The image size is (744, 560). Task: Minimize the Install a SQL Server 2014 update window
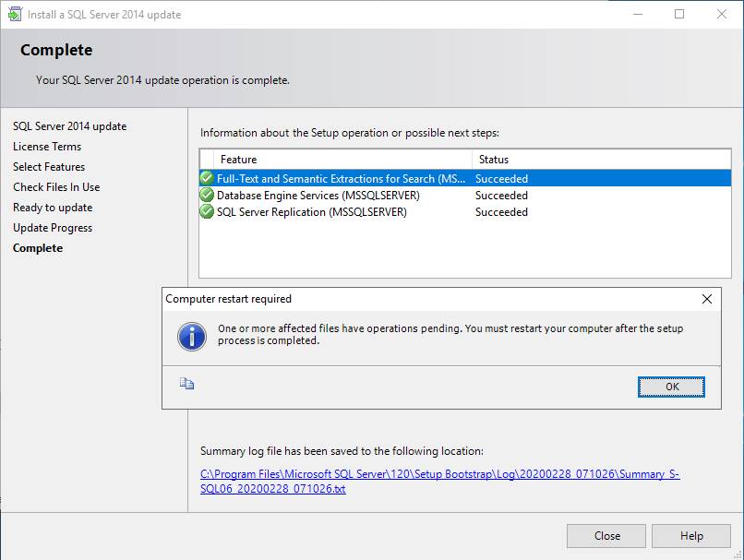click(x=638, y=14)
